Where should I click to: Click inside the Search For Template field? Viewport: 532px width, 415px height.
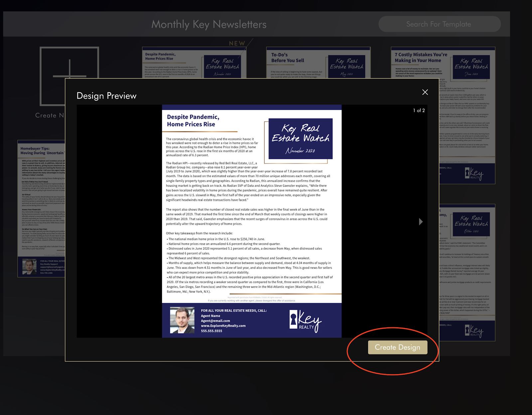tap(439, 24)
